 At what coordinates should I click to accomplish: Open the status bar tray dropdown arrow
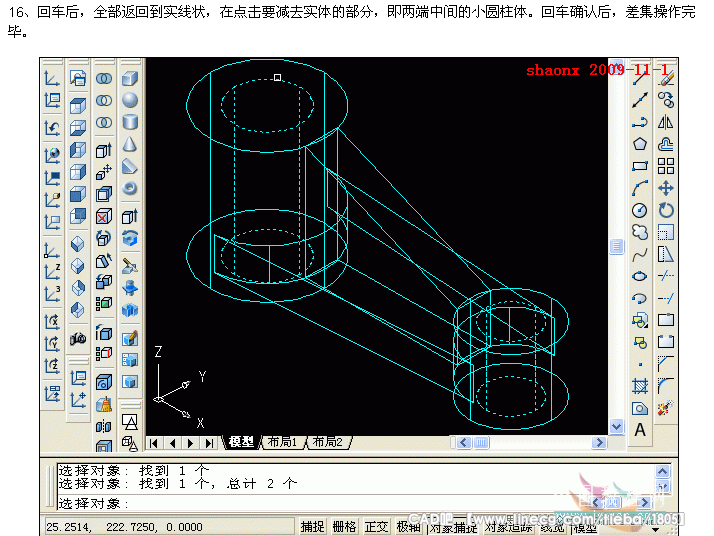tap(656, 530)
